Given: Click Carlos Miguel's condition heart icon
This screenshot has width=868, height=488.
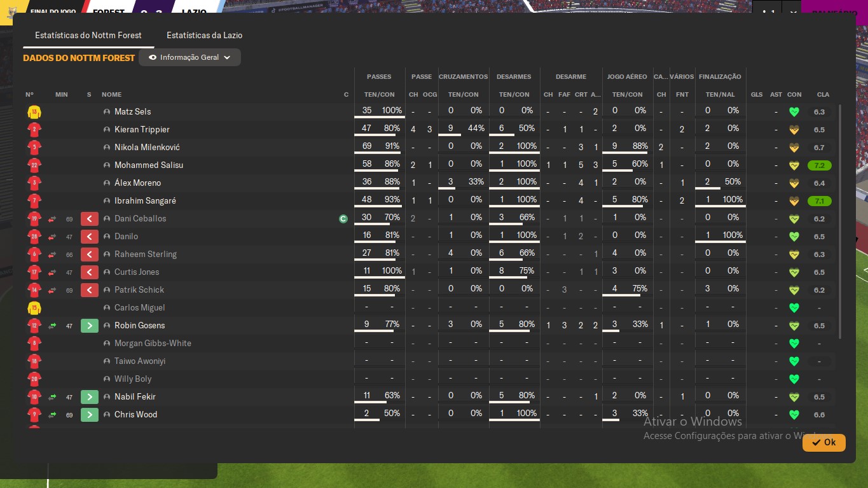Looking at the screenshot, I should click(794, 308).
